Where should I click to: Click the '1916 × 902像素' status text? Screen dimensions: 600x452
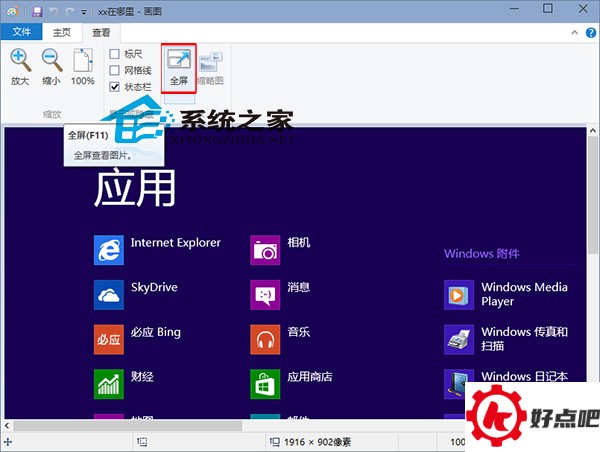[x=318, y=442]
